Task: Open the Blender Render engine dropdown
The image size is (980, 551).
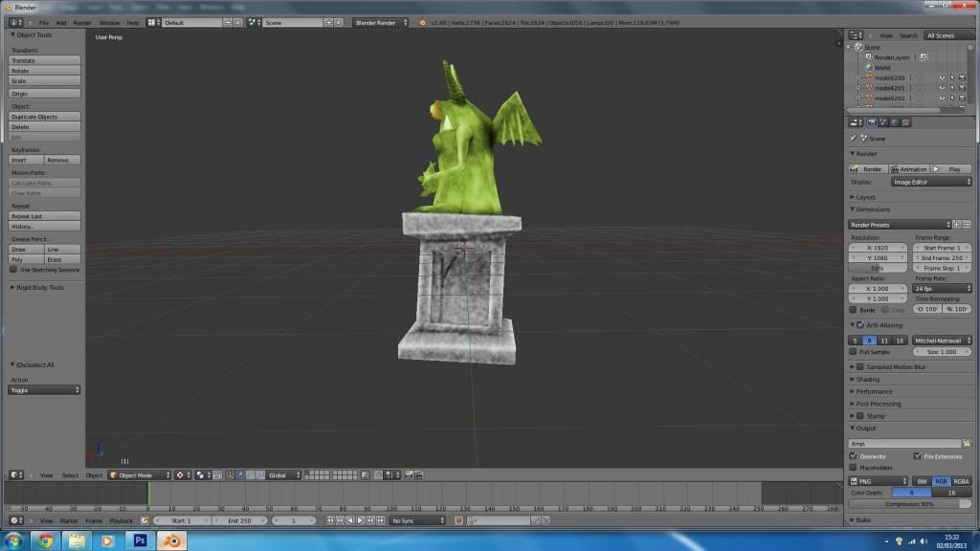Action: (381, 23)
